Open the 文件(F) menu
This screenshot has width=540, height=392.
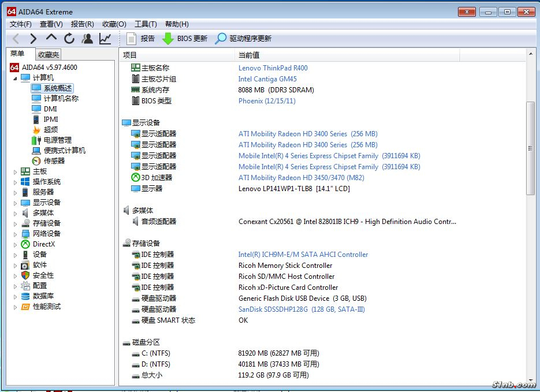point(21,24)
